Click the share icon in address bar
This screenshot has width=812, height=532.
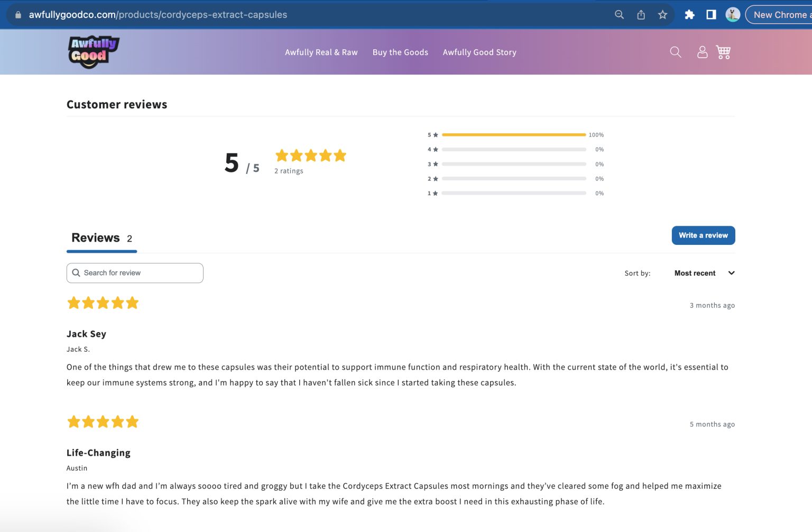tap(641, 14)
